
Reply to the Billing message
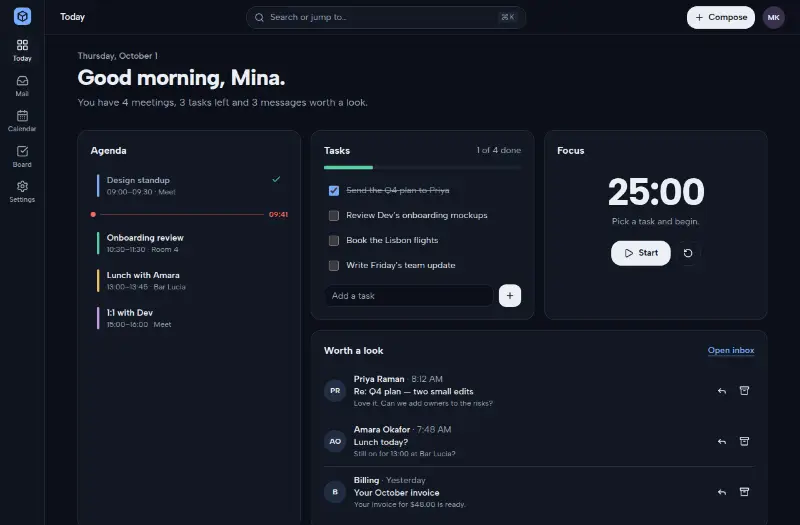[x=721, y=492]
